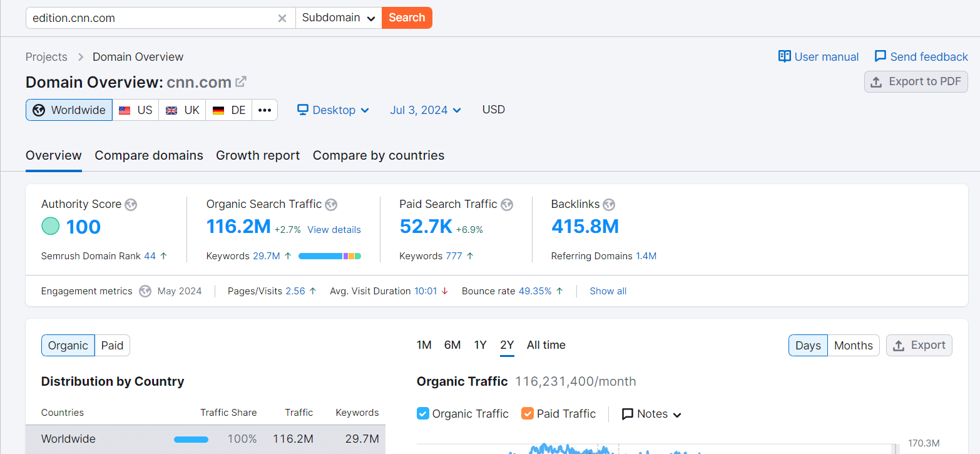
Task: Click the User manual book icon
Action: coord(785,56)
